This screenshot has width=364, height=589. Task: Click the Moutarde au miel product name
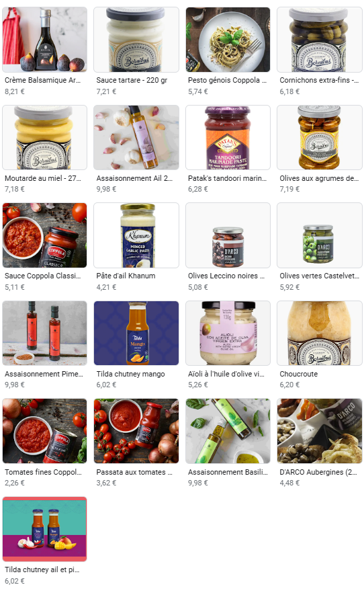(x=43, y=178)
